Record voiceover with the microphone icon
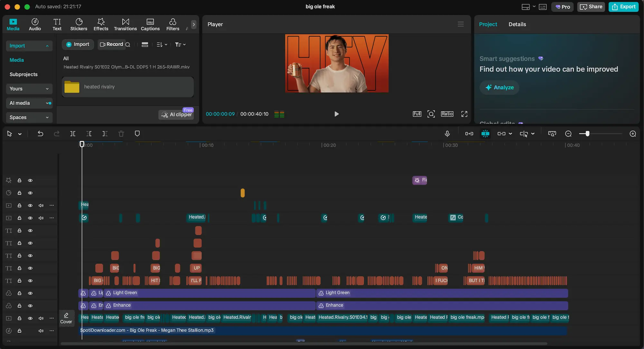Image resolution: width=644 pixels, height=349 pixels. 447,133
